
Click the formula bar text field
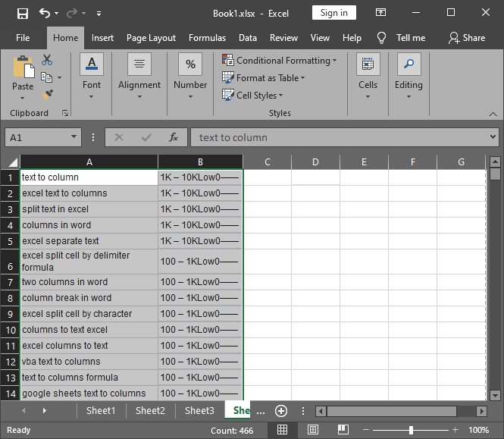(340, 137)
